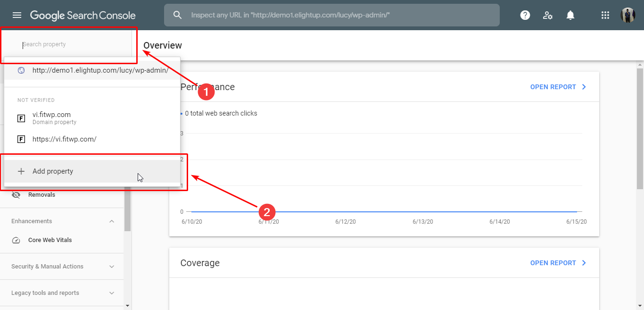Expand Legacy tools and reports section
Viewport: 644px width, 310px height.
click(62, 293)
